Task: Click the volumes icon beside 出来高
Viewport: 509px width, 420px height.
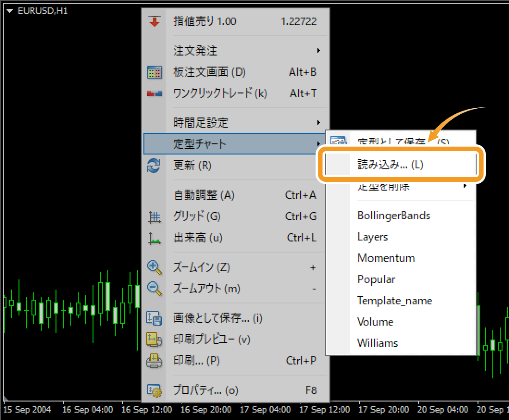Action: click(155, 238)
